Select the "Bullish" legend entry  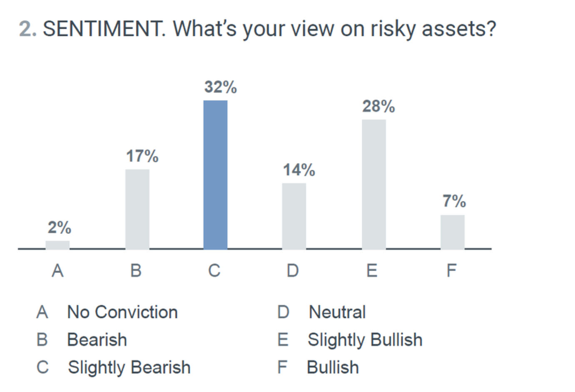point(333,367)
